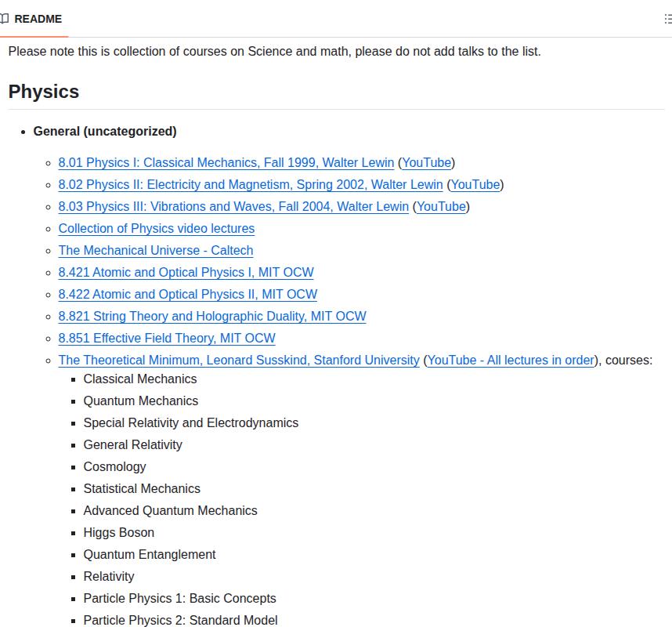672x627 pixels.
Task: Open 8.851 Effective Field Theory link
Action: (x=167, y=338)
